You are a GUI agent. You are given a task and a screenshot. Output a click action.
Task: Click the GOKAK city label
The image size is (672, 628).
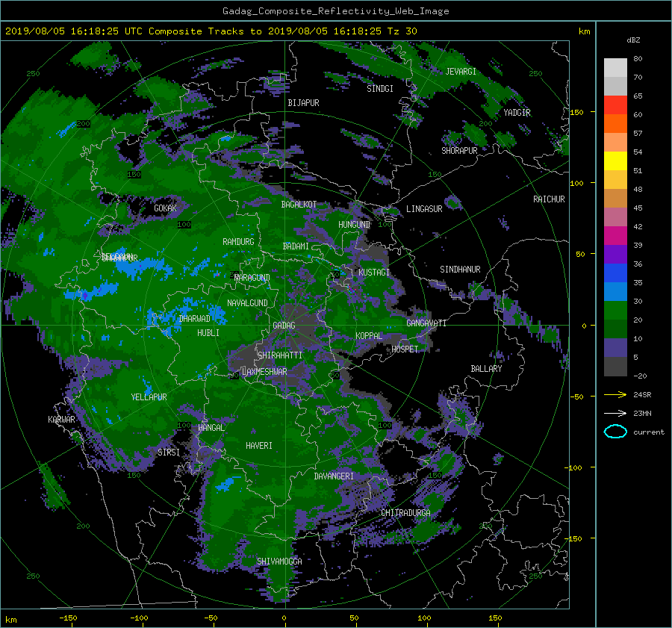166,208
